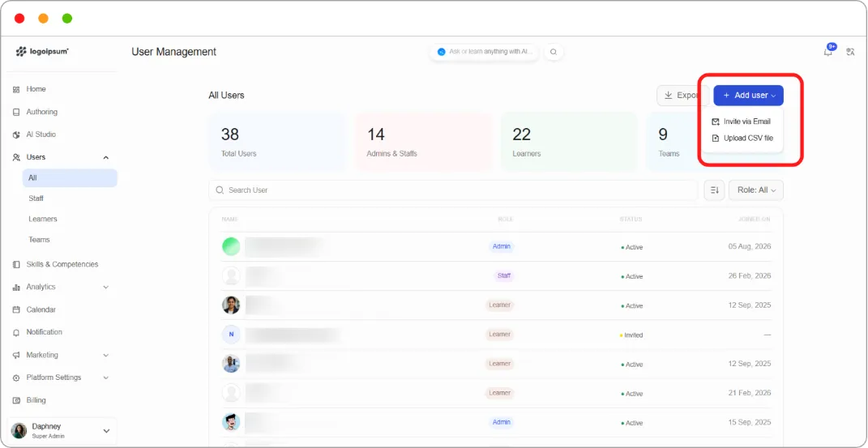This screenshot has width=868, height=448.
Task: Click the Calendar icon
Action: tap(16, 309)
